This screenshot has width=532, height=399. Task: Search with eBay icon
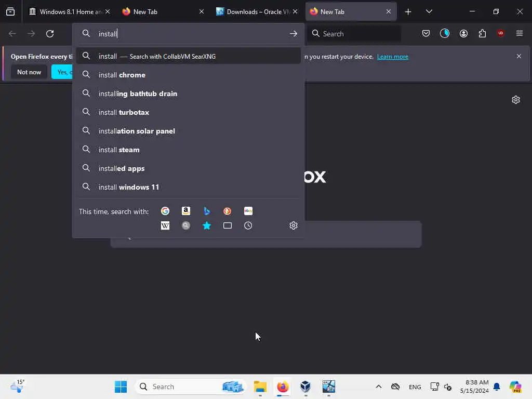(x=248, y=211)
